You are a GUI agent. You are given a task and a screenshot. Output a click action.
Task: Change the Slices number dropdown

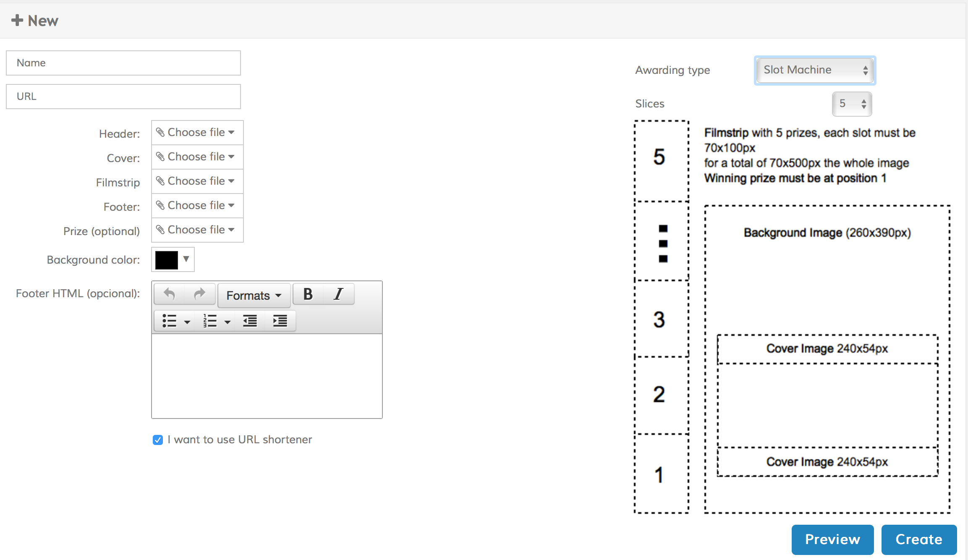point(852,104)
